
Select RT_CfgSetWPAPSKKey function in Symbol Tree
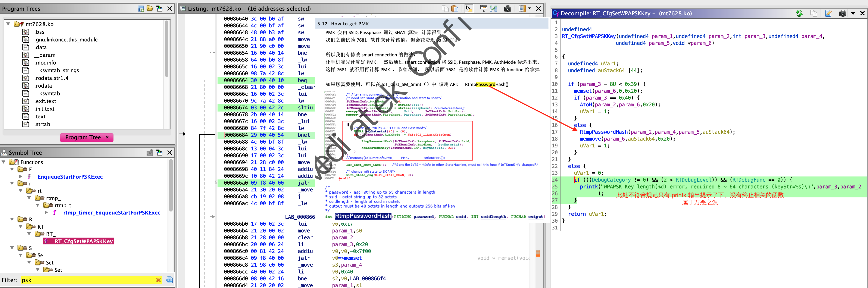coord(83,241)
